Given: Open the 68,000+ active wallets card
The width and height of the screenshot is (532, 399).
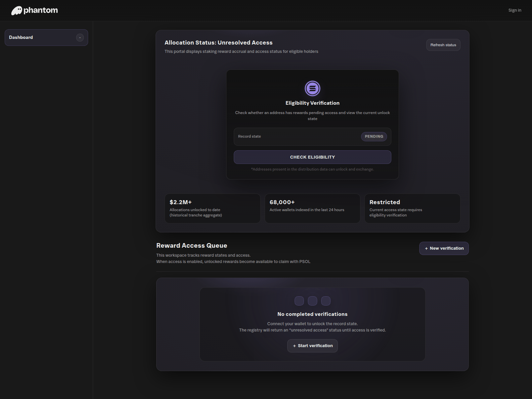Looking at the screenshot, I should tap(312, 208).
